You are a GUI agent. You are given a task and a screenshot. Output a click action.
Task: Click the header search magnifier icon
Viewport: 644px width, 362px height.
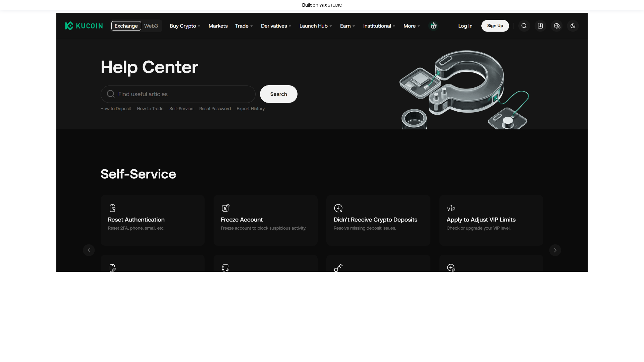[524, 26]
